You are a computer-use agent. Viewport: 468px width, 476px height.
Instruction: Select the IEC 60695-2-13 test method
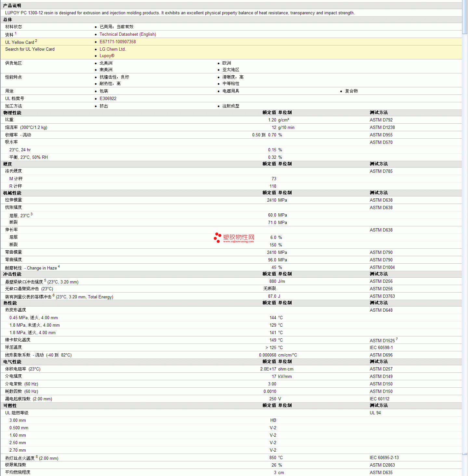pos(384,457)
